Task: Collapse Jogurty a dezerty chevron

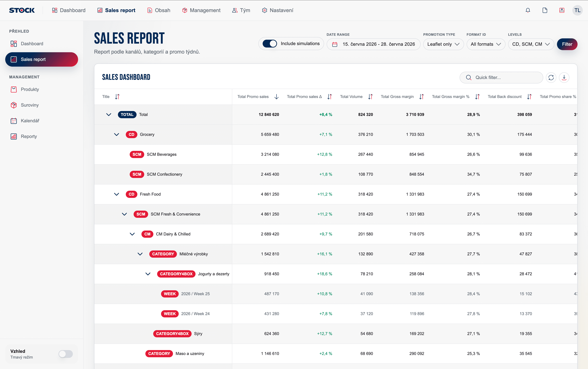Action: [x=148, y=274]
